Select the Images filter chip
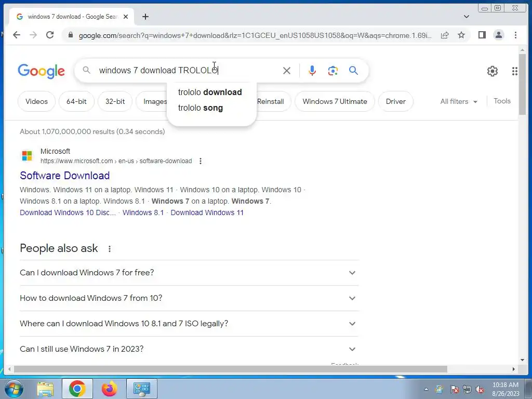The image size is (532, 399). (152, 101)
